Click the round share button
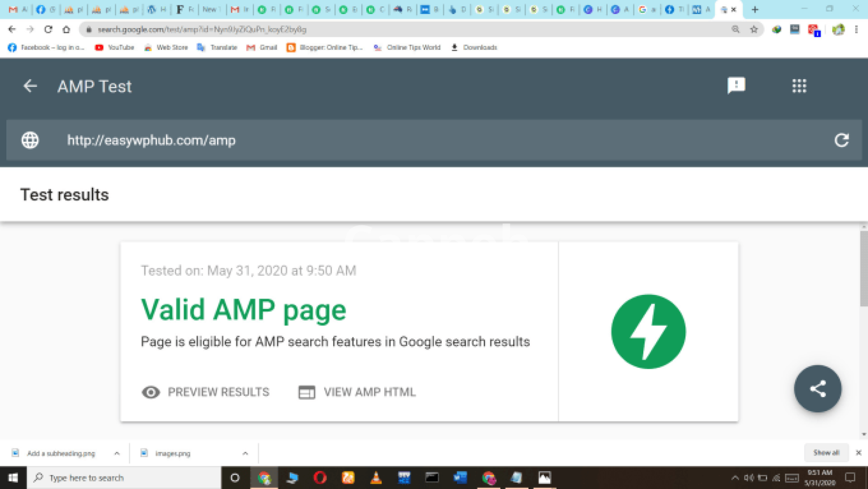Viewport: 868px width, 489px height. click(817, 389)
